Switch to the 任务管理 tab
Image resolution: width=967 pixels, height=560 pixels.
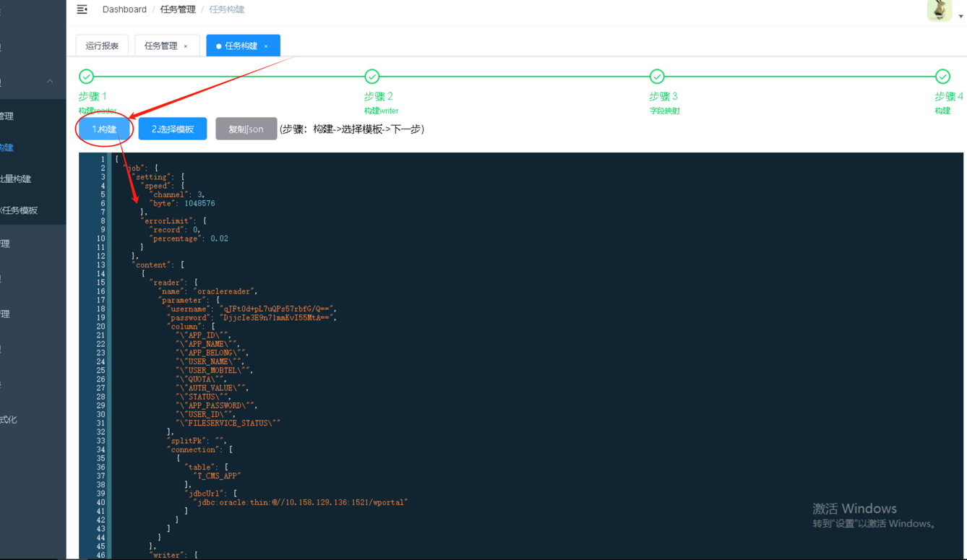coord(166,46)
